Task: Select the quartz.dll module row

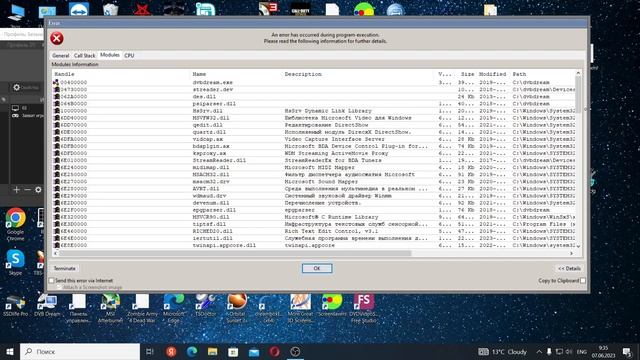Action: coord(314,132)
